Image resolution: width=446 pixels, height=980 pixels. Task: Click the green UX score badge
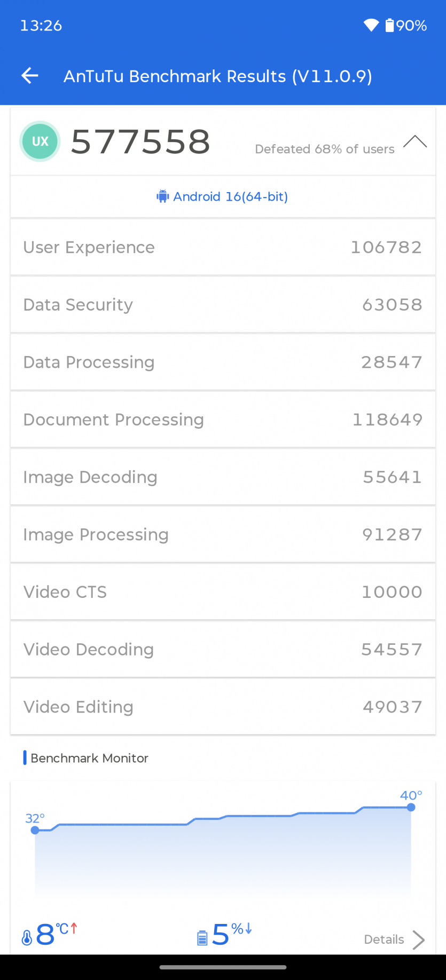(x=40, y=141)
